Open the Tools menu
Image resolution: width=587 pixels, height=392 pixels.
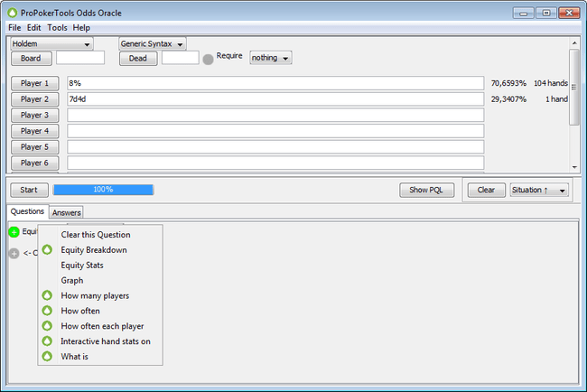point(57,28)
